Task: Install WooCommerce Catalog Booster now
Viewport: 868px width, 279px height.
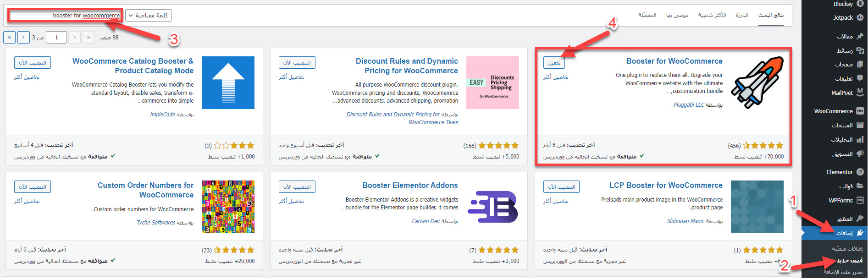Action: [32, 62]
